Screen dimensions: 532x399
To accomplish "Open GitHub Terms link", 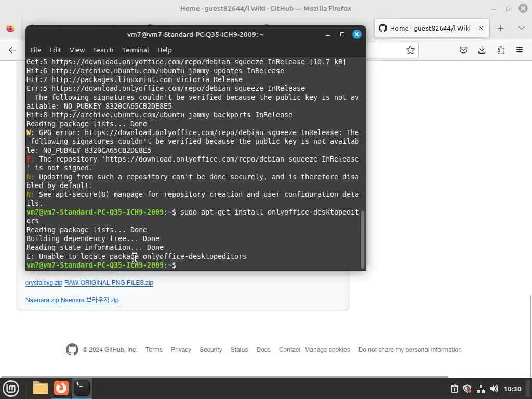I will (154, 350).
